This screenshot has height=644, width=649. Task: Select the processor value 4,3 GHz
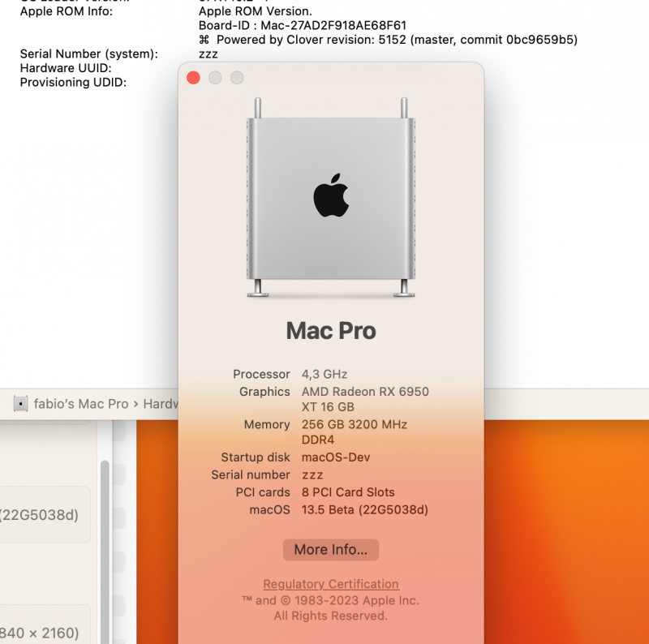point(324,374)
